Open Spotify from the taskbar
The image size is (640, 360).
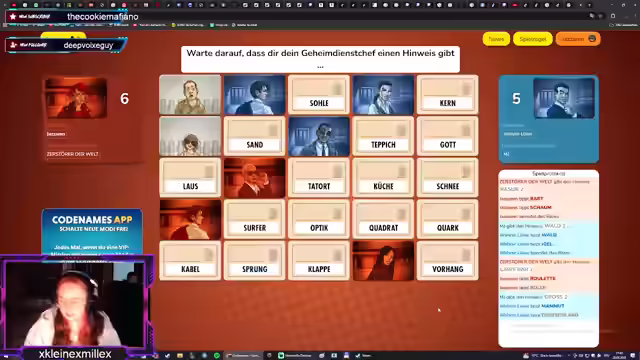tap(217, 356)
